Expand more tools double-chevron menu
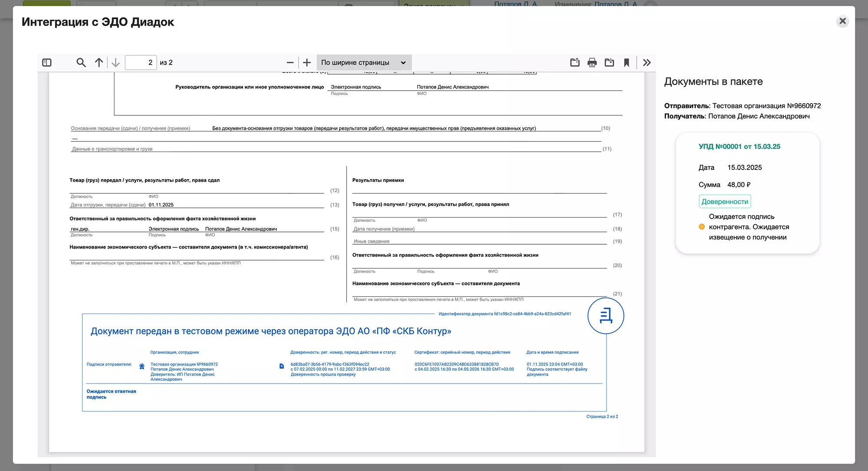Screen dimensions: 868x471 pos(647,62)
